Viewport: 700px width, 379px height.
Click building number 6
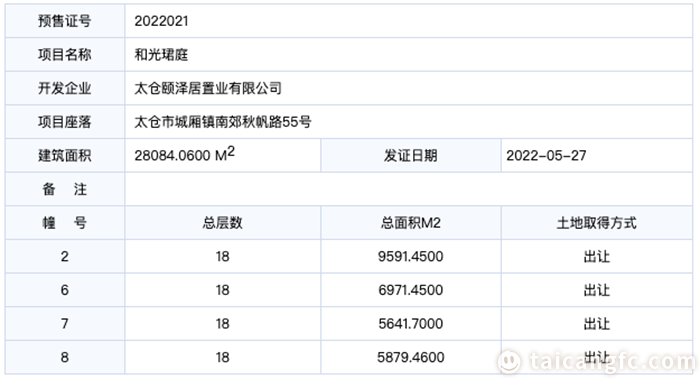pyautogui.click(x=65, y=290)
